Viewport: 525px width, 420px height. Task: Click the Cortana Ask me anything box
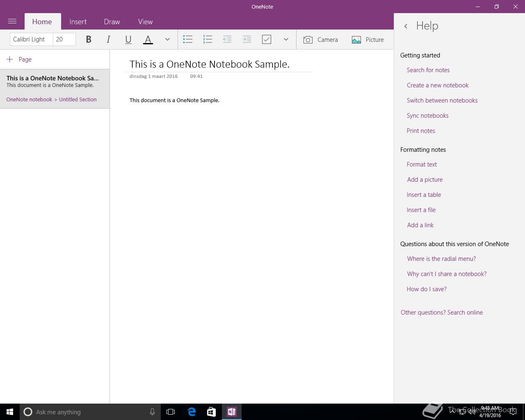[91, 412]
